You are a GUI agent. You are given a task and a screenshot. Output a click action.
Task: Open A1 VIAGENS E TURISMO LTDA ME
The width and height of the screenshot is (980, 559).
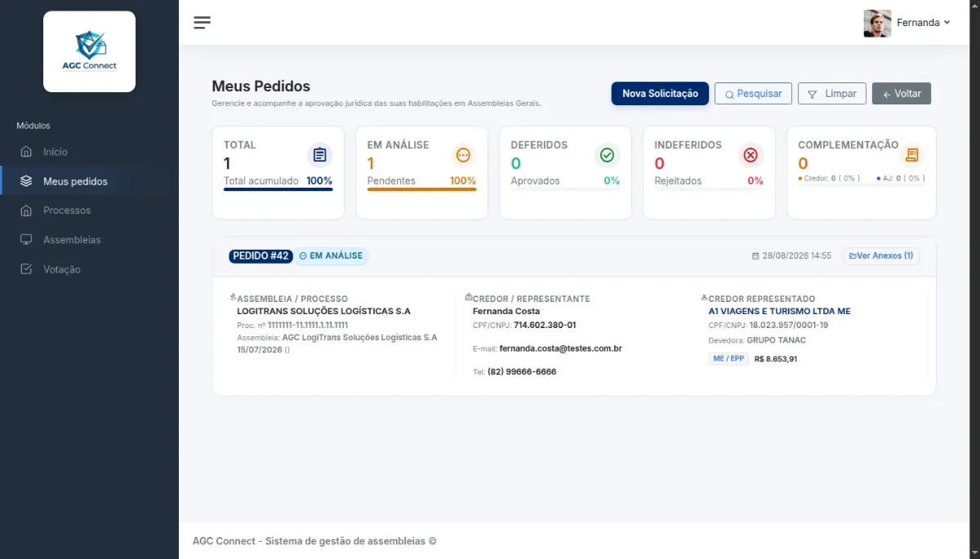click(780, 311)
